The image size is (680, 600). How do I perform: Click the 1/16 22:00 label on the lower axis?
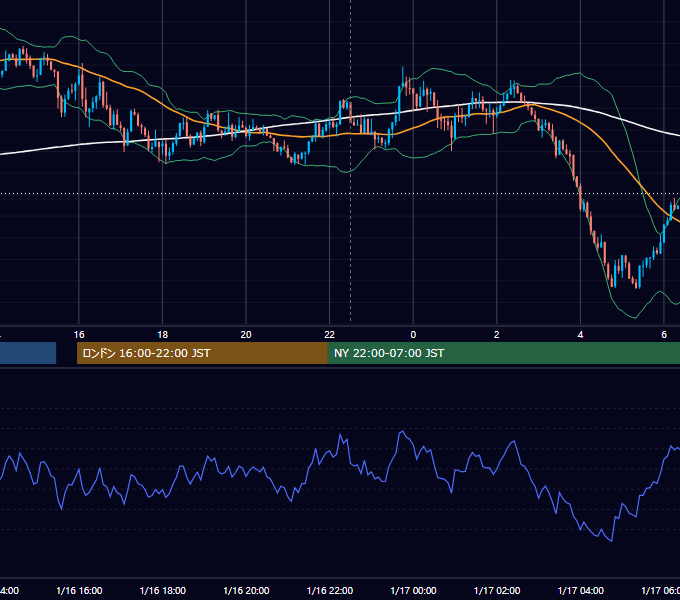[330, 590]
